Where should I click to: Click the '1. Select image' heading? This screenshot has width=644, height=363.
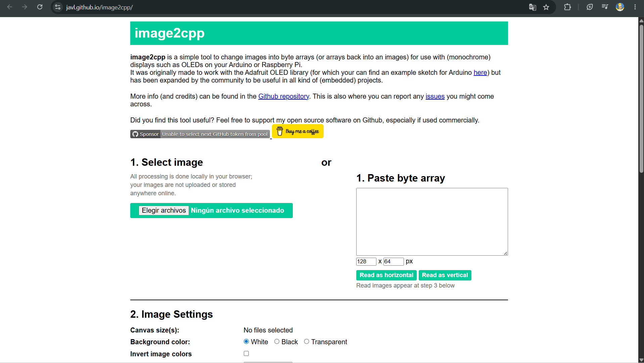coord(167,162)
